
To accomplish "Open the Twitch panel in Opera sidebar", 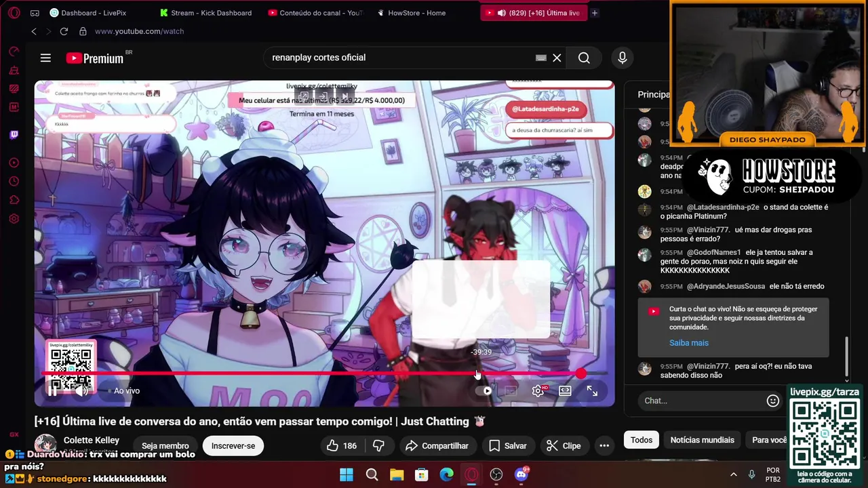I will click(14, 135).
